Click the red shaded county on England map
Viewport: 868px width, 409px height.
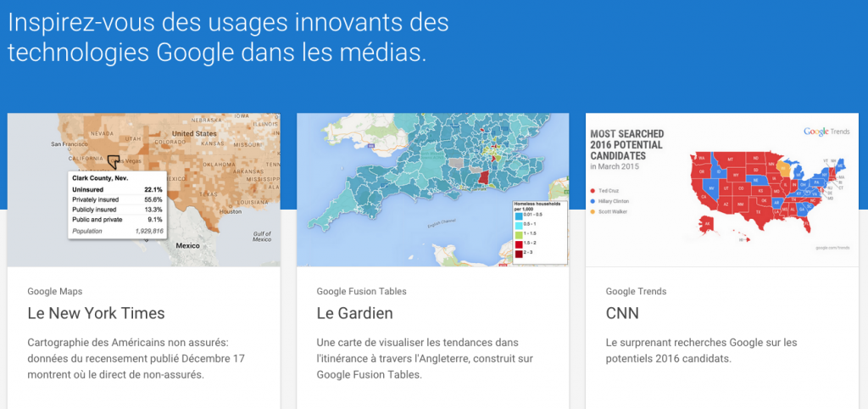coord(482,178)
